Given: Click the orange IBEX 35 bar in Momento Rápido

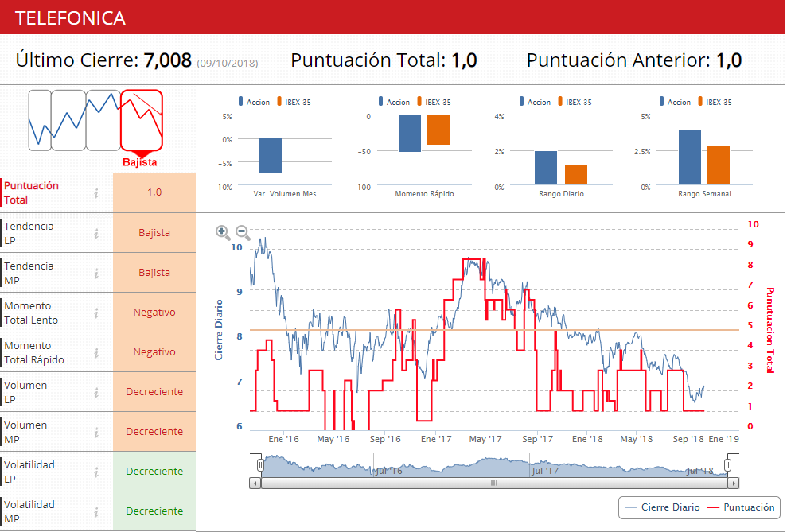Looking at the screenshot, I should pos(438,130).
